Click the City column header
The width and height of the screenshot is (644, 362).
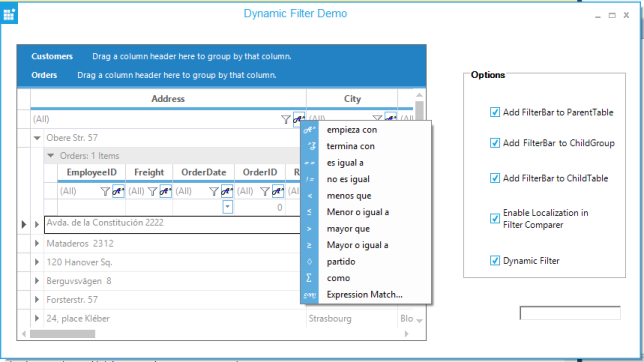coord(352,99)
